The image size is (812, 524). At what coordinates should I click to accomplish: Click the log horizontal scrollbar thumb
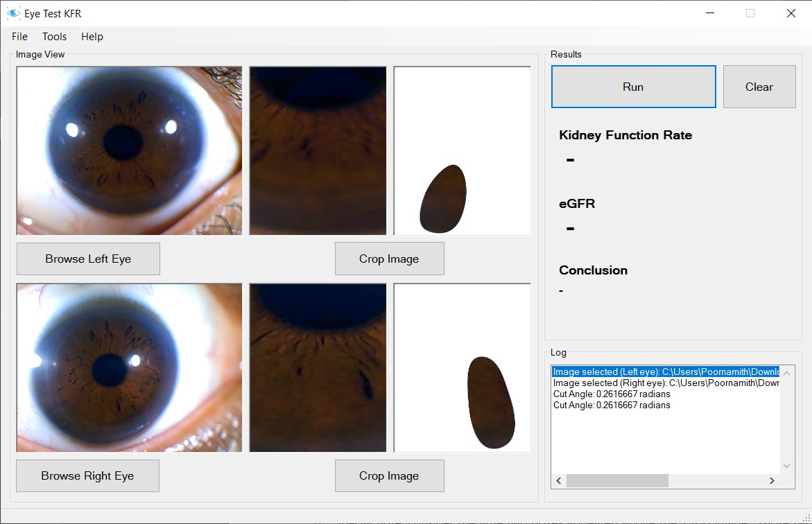click(x=617, y=481)
